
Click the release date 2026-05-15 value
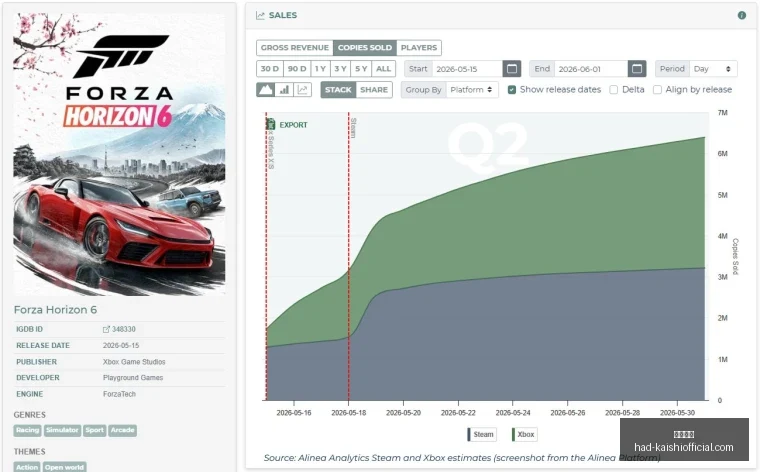tap(121, 346)
